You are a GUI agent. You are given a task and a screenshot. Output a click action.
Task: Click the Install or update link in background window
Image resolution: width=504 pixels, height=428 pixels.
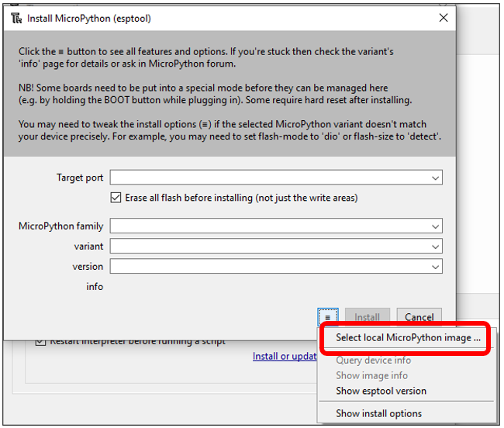pyautogui.click(x=285, y=356)
